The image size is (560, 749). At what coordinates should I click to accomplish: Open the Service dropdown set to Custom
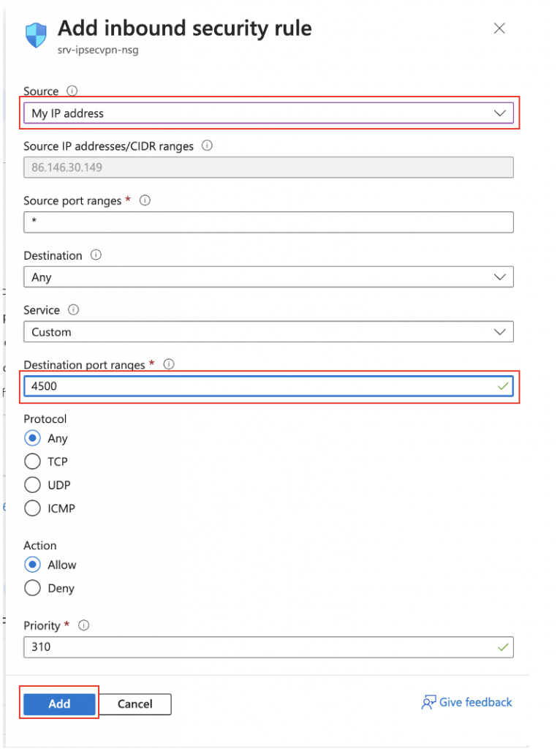pyautogui.click(x=269, y=332)
